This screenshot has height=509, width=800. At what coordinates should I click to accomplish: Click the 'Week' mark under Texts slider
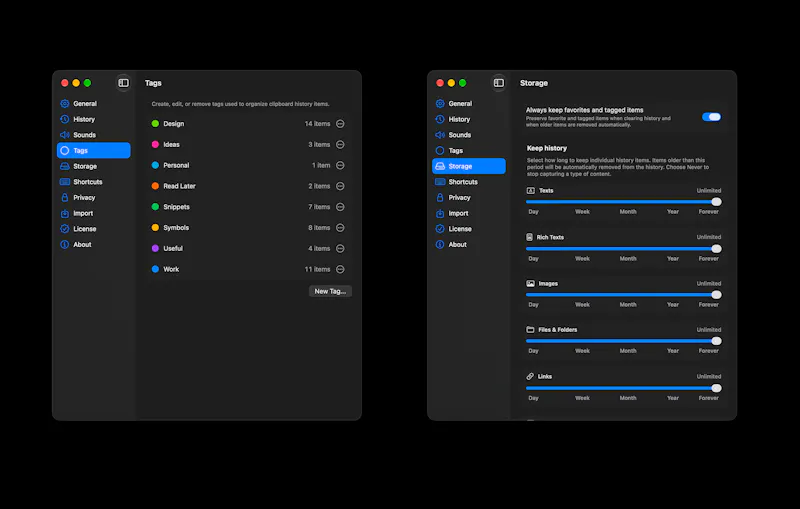click(x=582, y=212)
